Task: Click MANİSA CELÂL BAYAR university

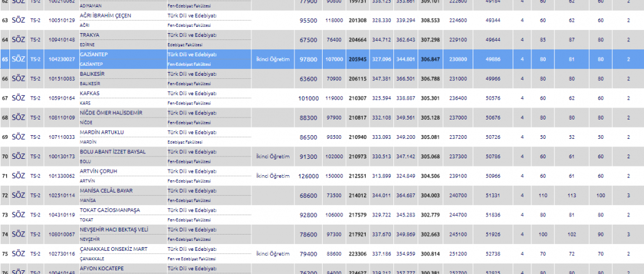Action: 107,190
